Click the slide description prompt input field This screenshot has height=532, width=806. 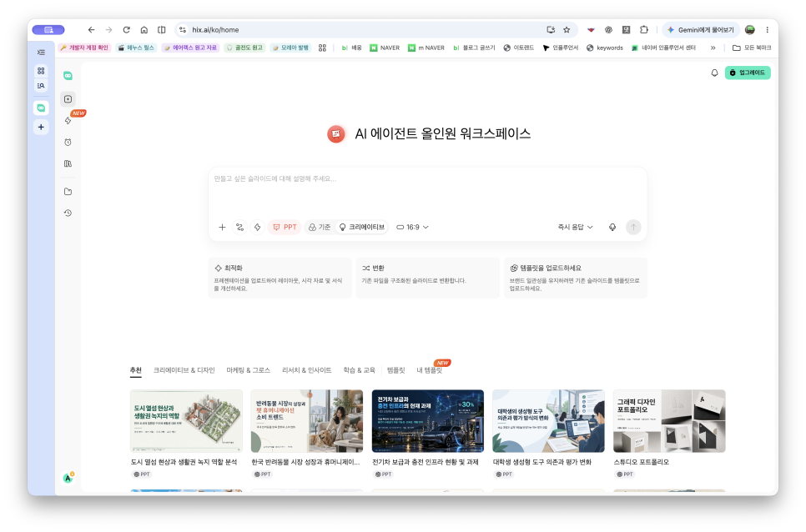coord(428,191)
